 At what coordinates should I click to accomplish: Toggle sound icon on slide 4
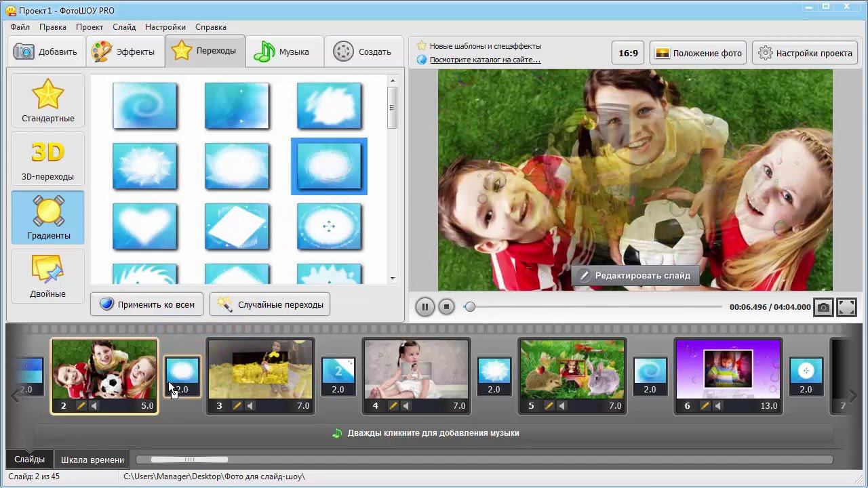pyautogui.click(x=406, y=406)
